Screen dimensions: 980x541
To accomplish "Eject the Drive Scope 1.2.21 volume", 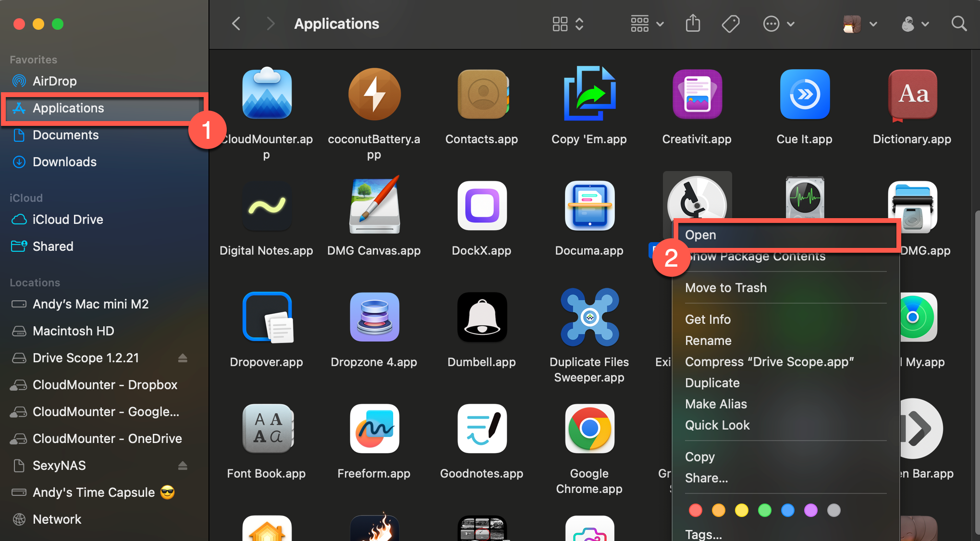I will (183, 357).
